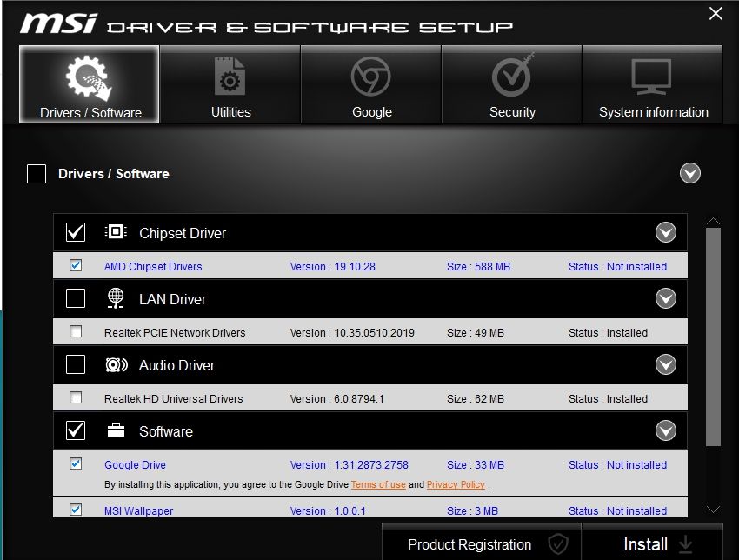
Task: Click Size : 62 MB text
Action: coord(475,399)
